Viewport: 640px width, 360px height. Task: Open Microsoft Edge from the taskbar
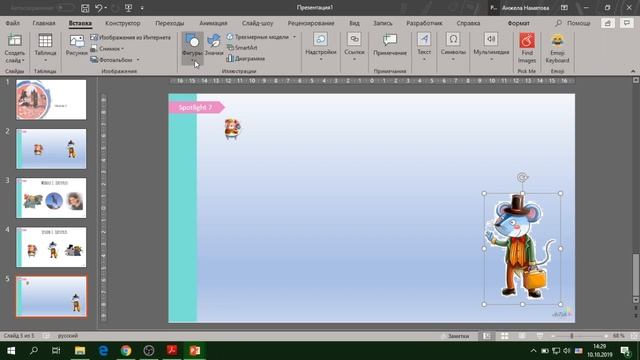point(103,351)
